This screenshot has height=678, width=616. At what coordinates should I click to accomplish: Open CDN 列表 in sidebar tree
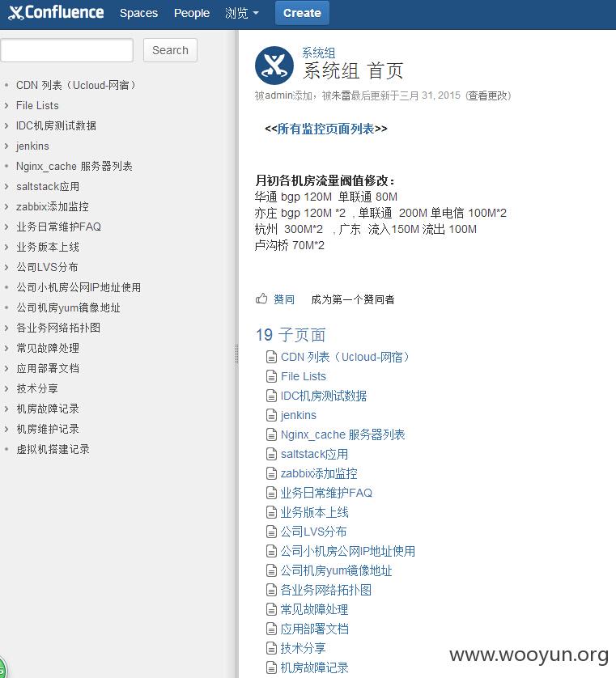tap(76, 85)
